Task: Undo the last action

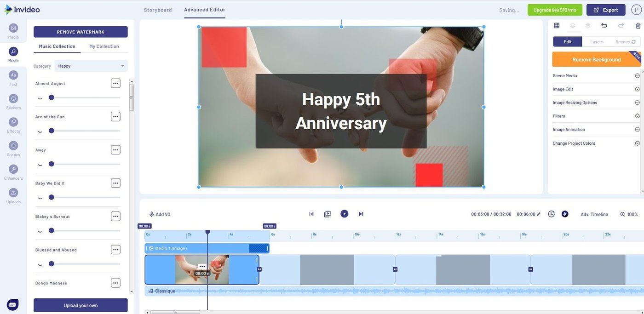Action: tap(604, 25)
